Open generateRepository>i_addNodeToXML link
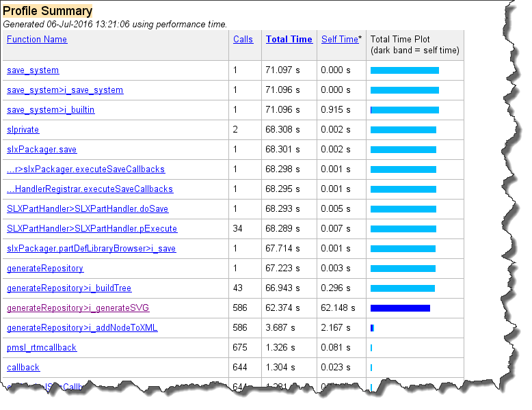 tap(82, 328)
